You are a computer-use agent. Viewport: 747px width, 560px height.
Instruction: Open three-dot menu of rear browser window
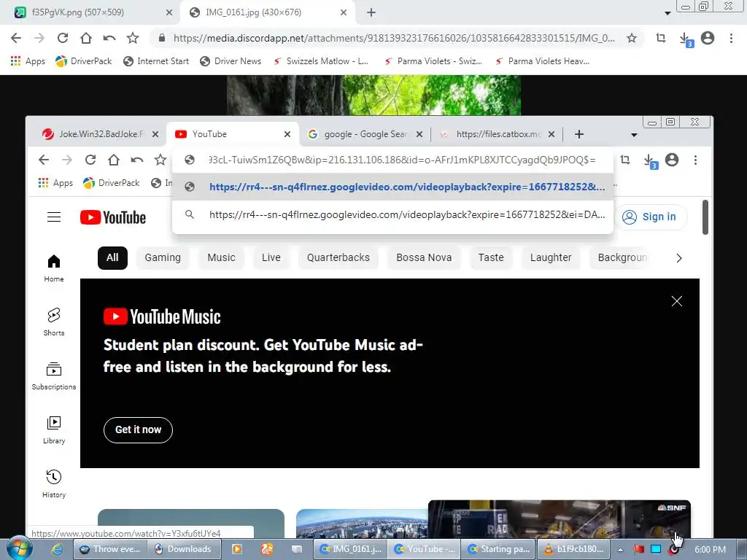(731, 38)
